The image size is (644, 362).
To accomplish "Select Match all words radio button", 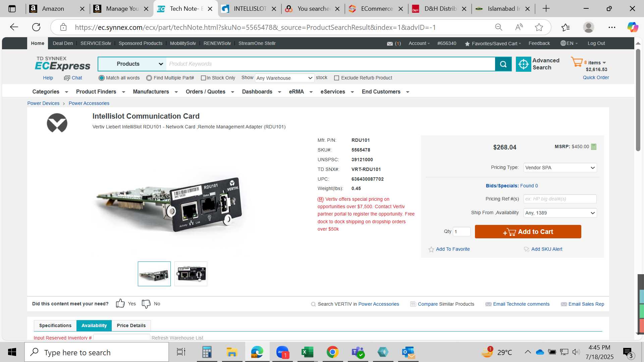I will [101, 78].
